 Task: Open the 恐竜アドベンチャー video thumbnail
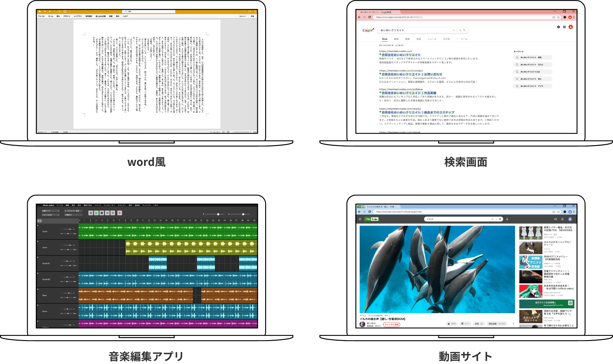531,277
